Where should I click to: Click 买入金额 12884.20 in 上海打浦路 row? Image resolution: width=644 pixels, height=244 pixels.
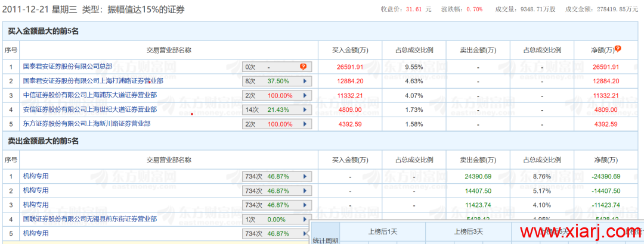pyautogui.click(x=350, y=81)
